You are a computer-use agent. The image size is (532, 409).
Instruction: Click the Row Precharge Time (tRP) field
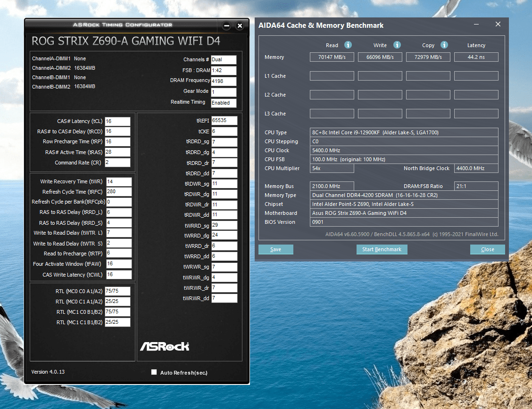click(117, 142)
